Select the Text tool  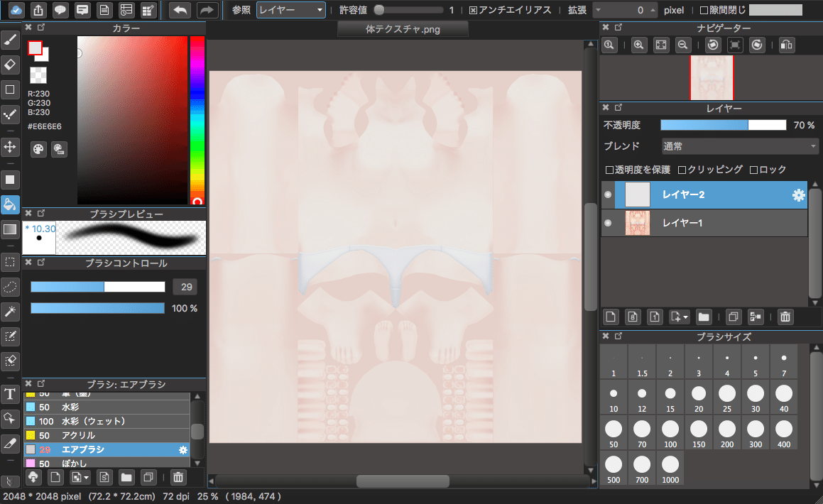tap(10, 394)
